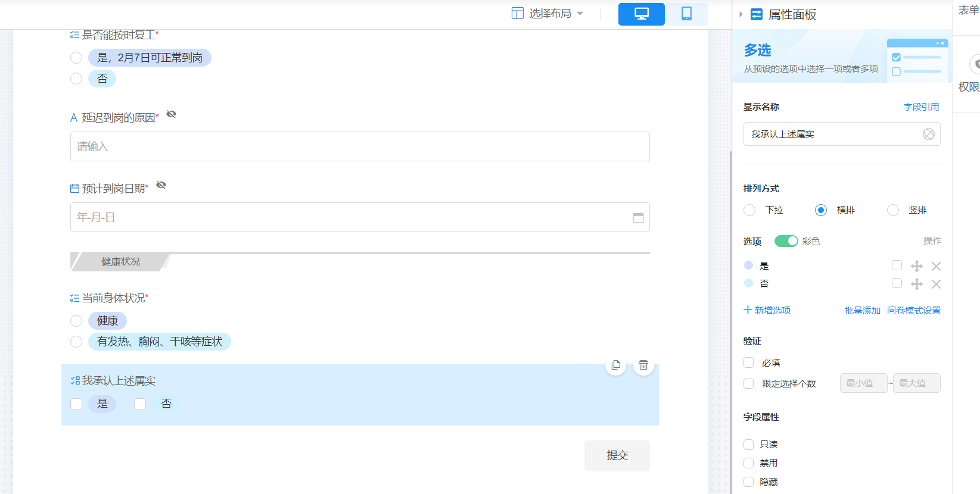Image resolution: width=980 pixels, height=494 pixels.
Task: Open the 表单 tab on right edge
Action: (x=968, y=10)
